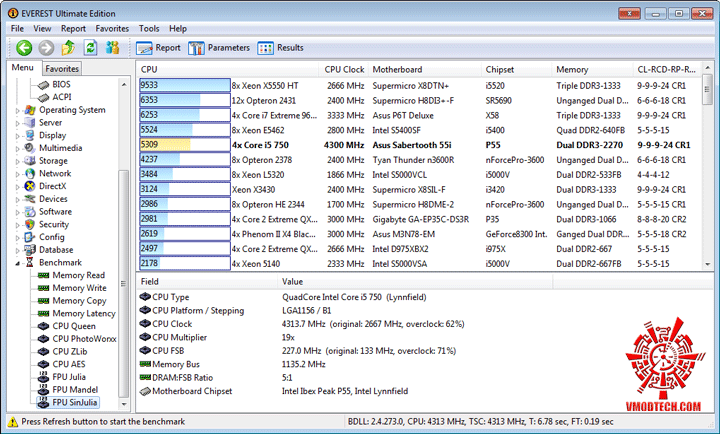Select the FPU Julia benchmark
The image size is (720, 434).
pos(69,377)
